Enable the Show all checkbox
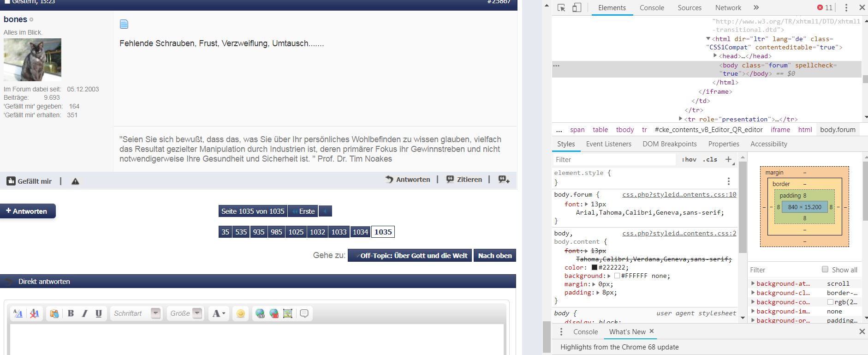This screenshot has width=868, height=355. [x=825, y=270]
